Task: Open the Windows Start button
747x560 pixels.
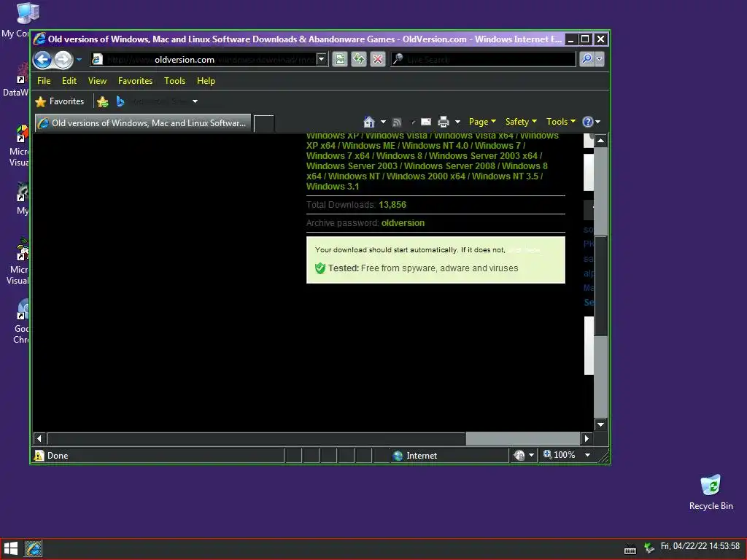Action: [10, 548]
